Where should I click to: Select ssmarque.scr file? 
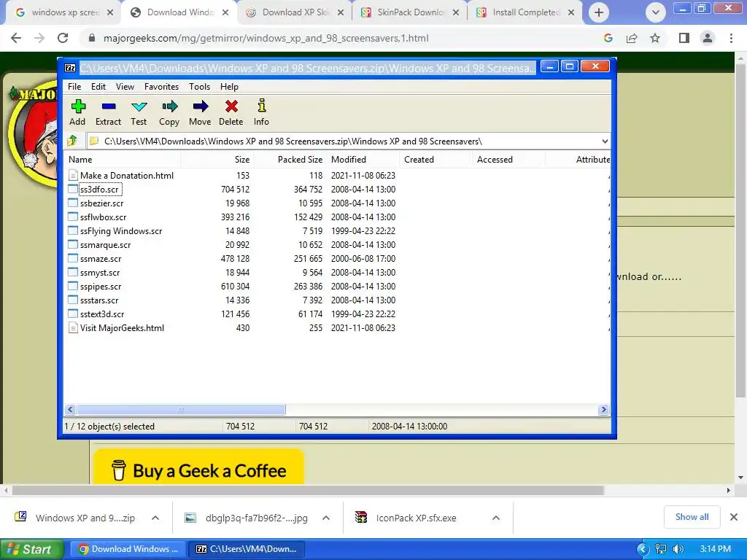(x=105, y=245)
